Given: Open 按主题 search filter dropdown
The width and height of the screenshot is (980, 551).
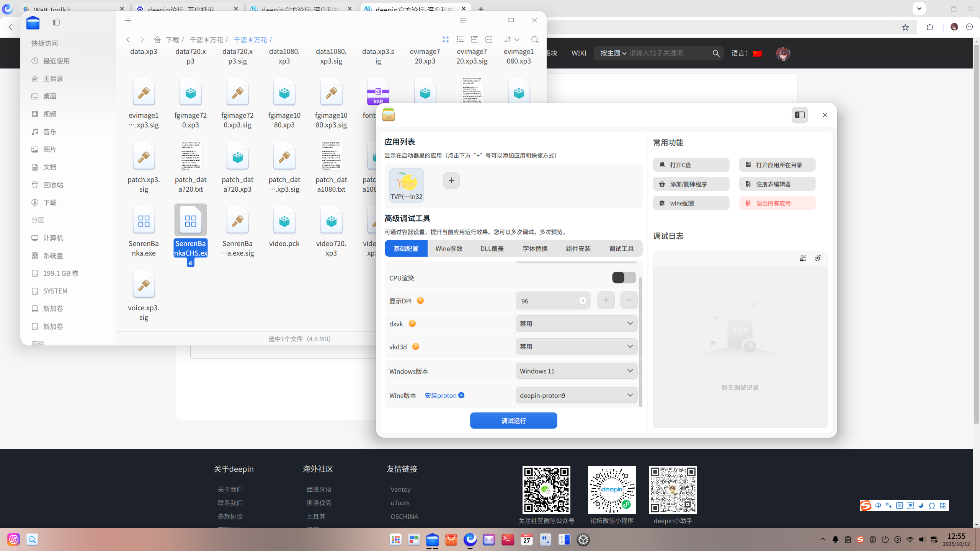Looking at the screenshot, I should click(613, 53).
